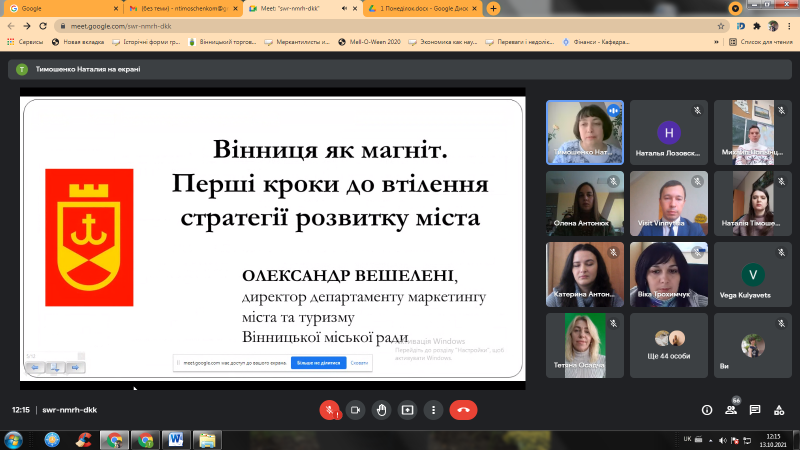800x450 pixels.
Task: Select the Тимошенко Наталія presenter video tile
Action: pyautogui.click(x=585, y=133)
